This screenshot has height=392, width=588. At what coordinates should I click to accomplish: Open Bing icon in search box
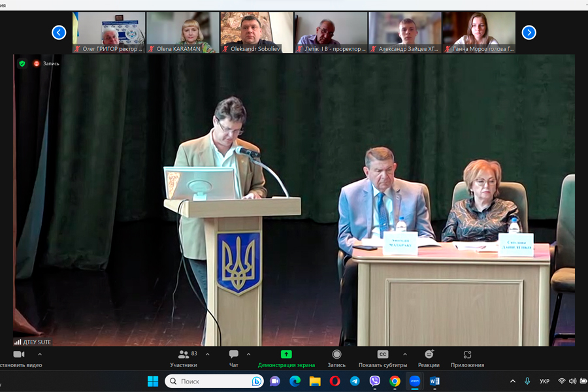(x=257, y=382)
